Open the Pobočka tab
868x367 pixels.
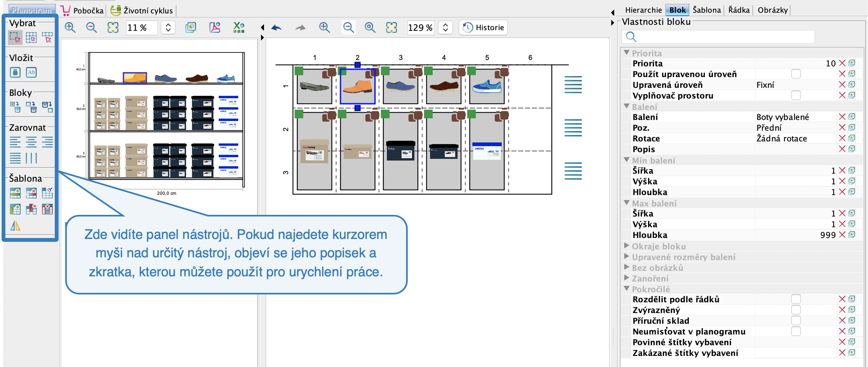click(83, 10)
